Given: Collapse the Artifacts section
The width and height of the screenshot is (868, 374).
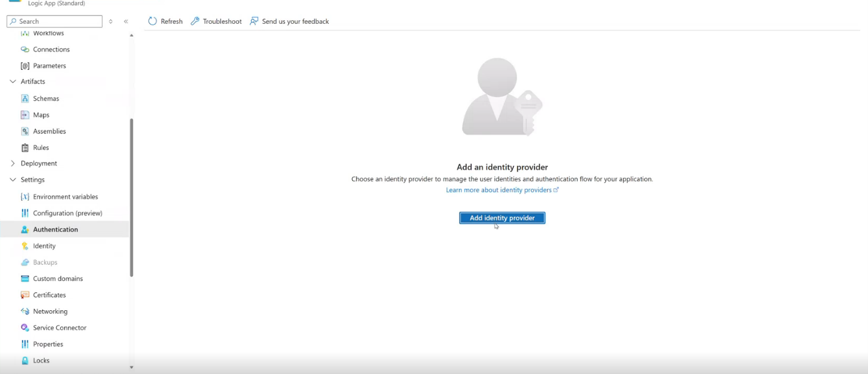Looking at the screenshot, I should 13,81.
